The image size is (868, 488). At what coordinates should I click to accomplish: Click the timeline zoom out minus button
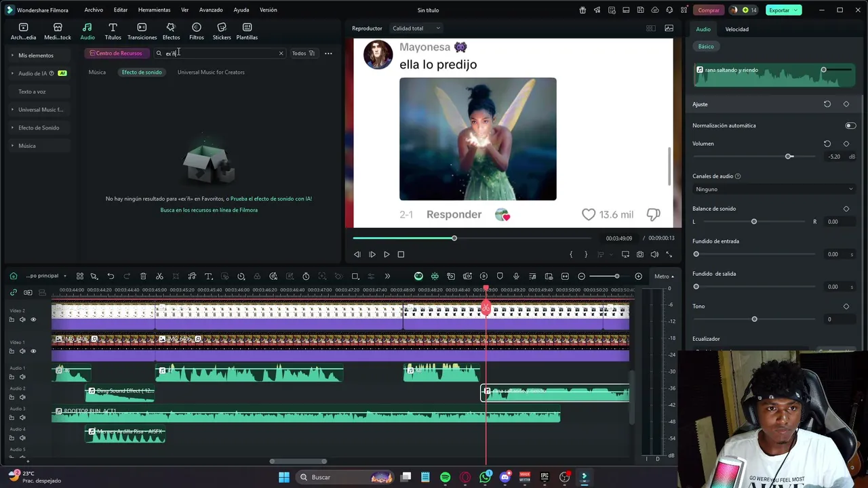(x=581, y=276)
